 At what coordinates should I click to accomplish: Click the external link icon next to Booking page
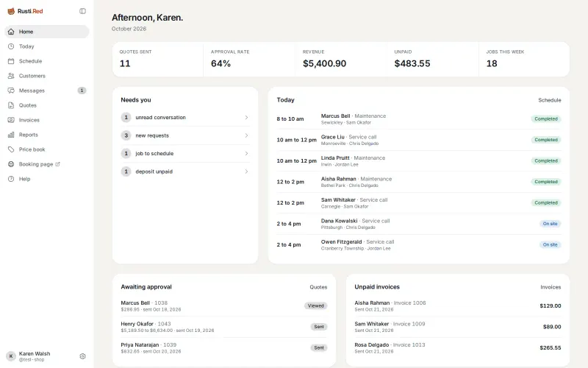tap(57, 164)
